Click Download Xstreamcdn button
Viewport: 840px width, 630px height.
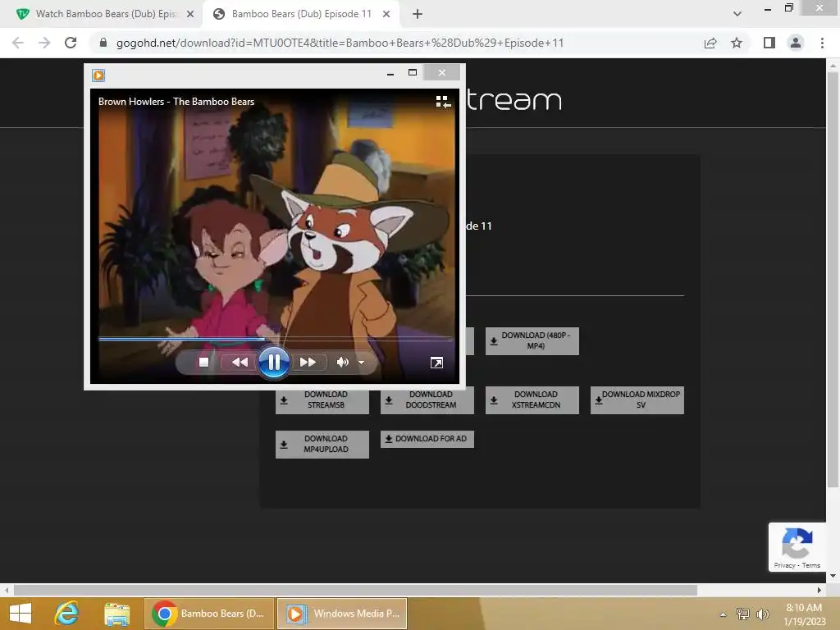532,399
